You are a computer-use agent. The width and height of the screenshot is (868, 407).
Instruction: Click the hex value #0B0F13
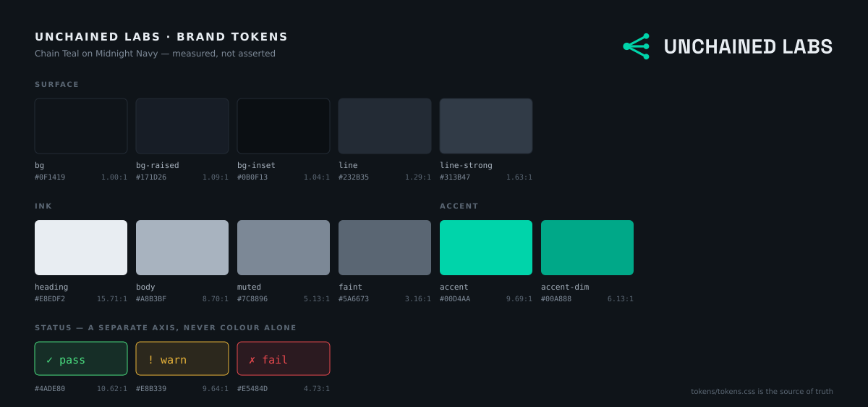pyautogui.click(x=252, y=177)
